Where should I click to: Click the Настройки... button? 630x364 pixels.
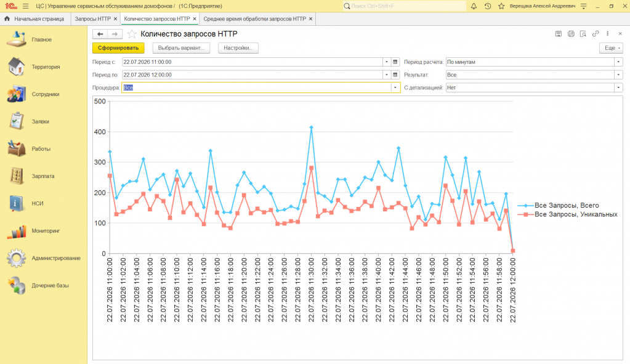pos(238,48)
